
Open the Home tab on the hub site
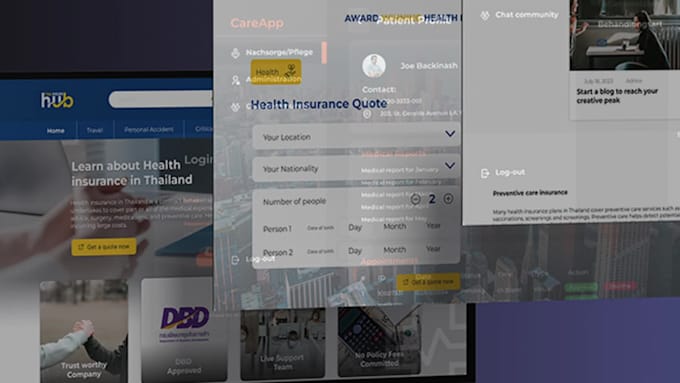coord(56,131)
